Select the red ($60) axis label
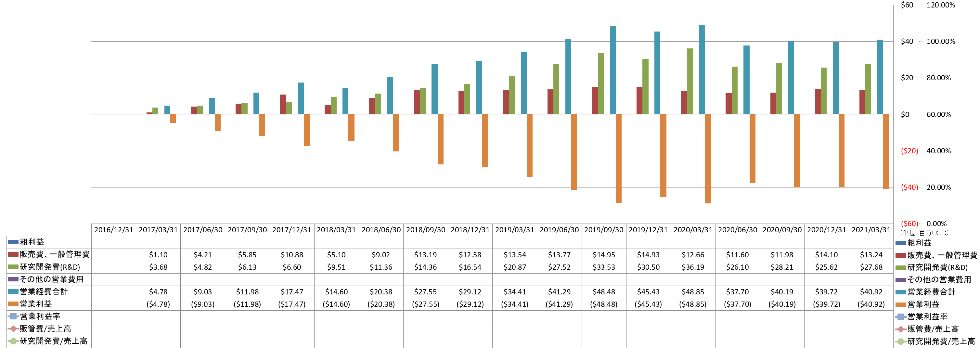The width and height of the screenshot is (980, 348). [x=909, y=224]
